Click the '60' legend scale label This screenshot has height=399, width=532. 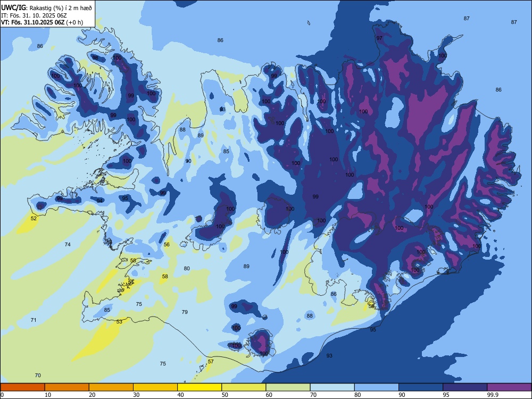[x=269, y=395]
